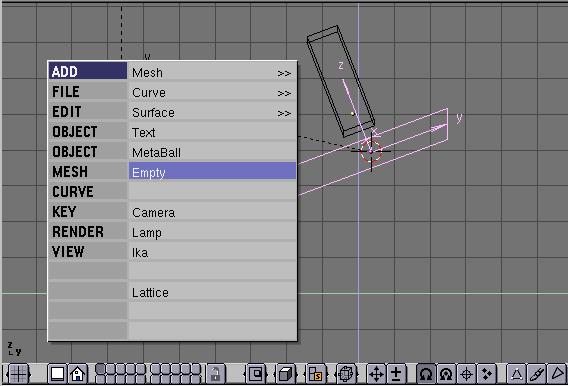Image resolution: width=568 pixels, height=386 pixels.
Task: Add a Lattice object
Action: (x=212, y=292)
